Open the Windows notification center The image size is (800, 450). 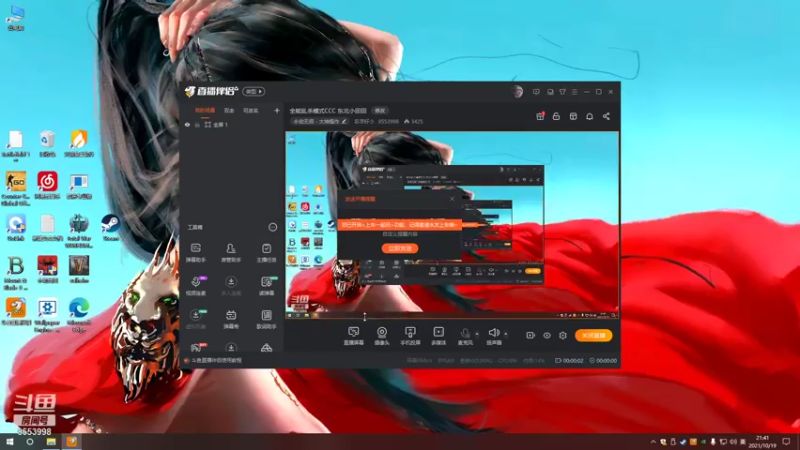(x=786, y=442)
